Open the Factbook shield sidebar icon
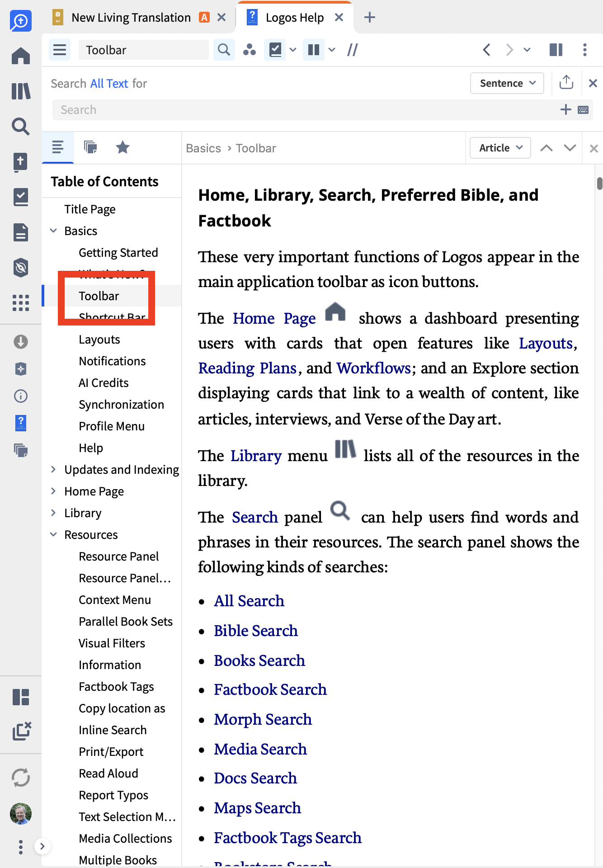Viewport: 603px width, 868px height. coord(21,268)
